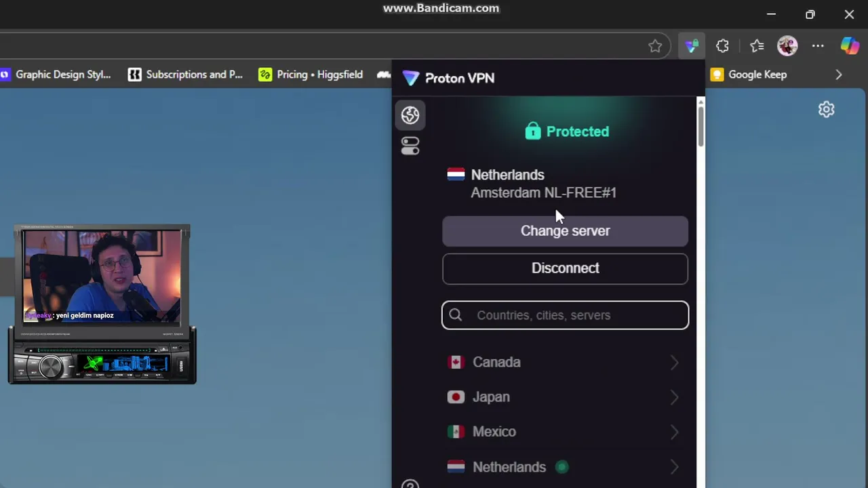This screenshot has width=868, height=488.
Task: Focus the Countries, cities, servers search field
Action: (565, 315)
